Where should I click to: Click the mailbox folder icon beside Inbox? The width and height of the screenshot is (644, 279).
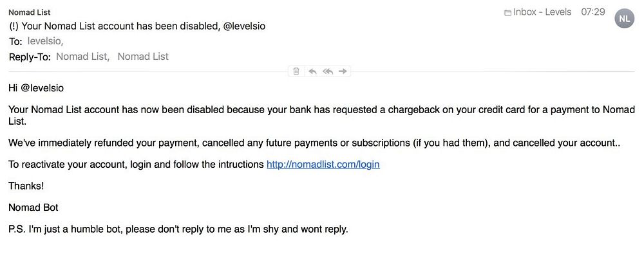tap(507, 12)
